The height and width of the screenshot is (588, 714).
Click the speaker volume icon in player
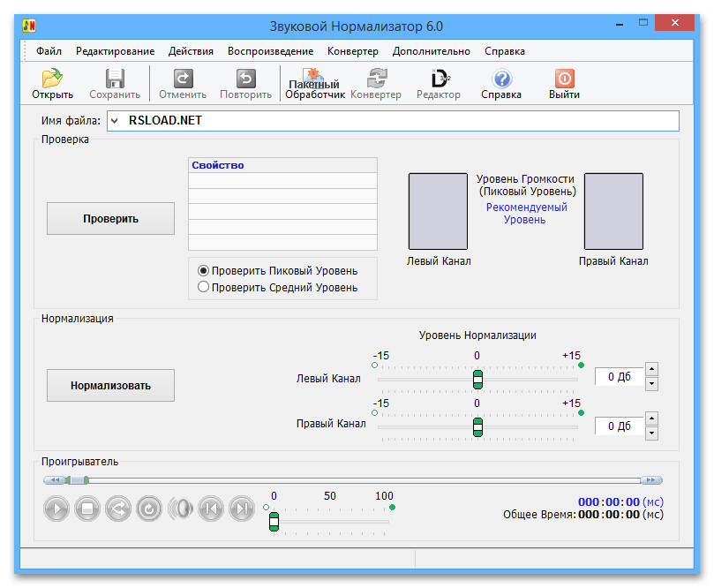(180, 509)
